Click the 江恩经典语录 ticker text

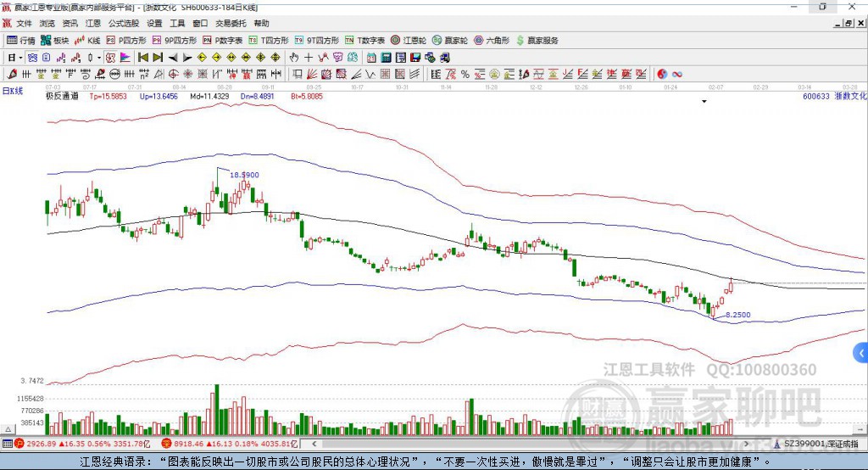tap(426, 462)
